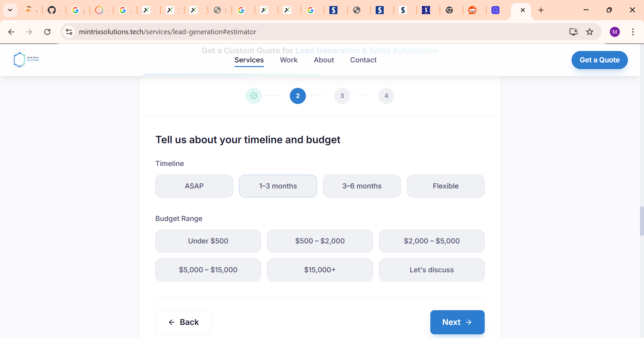Click the Mintrix Solutions logo

click(x=26, y=60)
